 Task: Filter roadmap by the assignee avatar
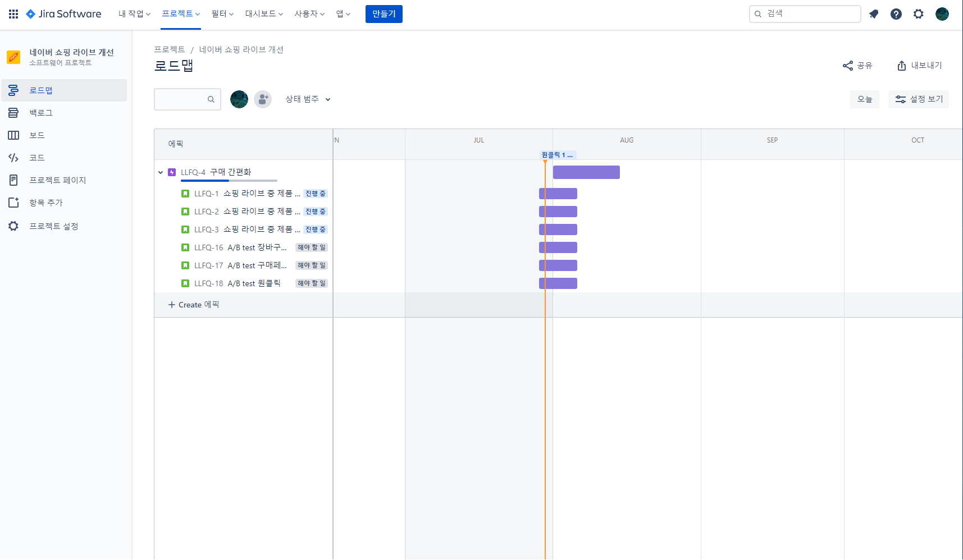tap(239, 99)
